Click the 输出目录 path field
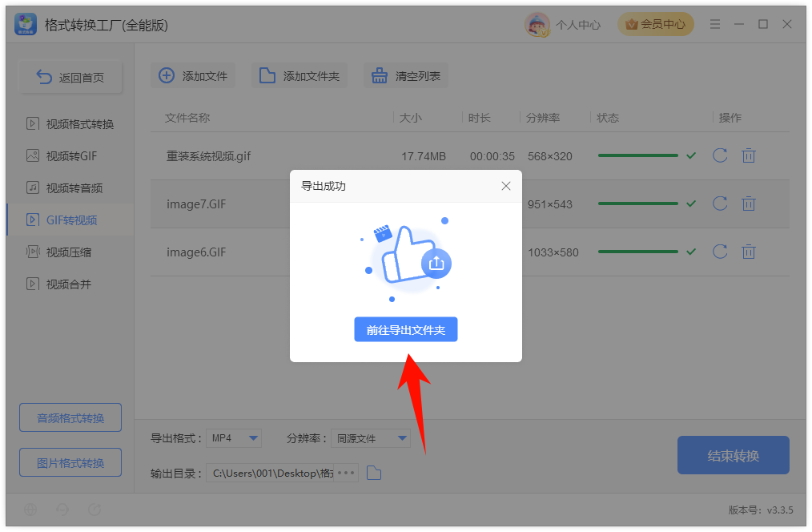Image resolution: width=812 pixels, height=532 pixels. click(x=271, y=473)
